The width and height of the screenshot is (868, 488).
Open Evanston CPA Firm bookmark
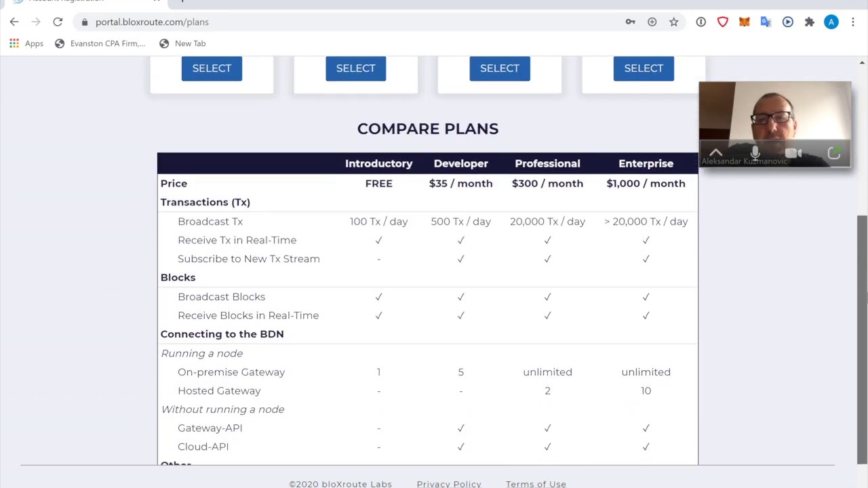[x=100, y=43]
